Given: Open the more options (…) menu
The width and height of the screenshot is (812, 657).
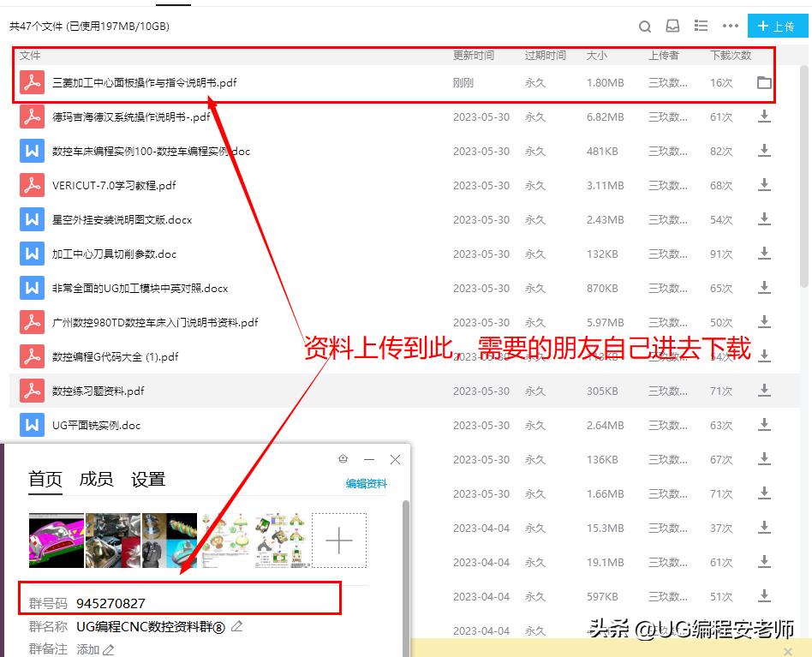Looking at the screenshot, I should 731,27.
